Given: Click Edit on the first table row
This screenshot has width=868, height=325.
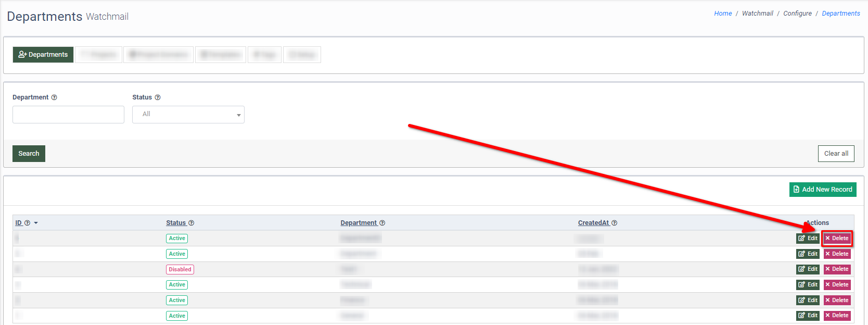Looking at the screenshot, I should 808,239.
